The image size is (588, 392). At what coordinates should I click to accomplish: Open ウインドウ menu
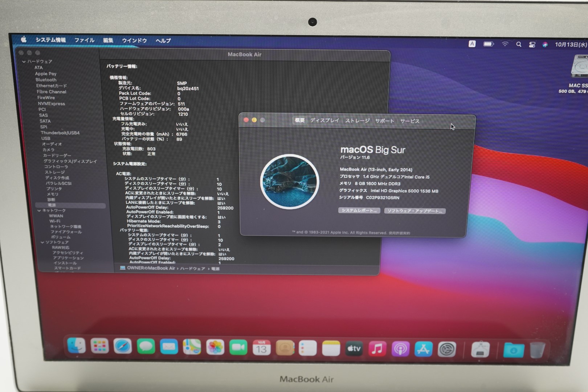(x=134, y=41)
